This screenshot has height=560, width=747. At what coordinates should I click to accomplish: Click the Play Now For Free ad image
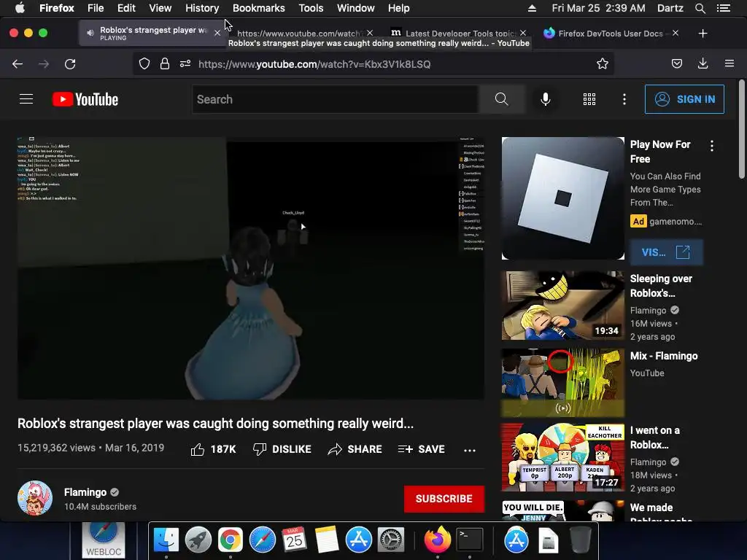tap(562, 198)
